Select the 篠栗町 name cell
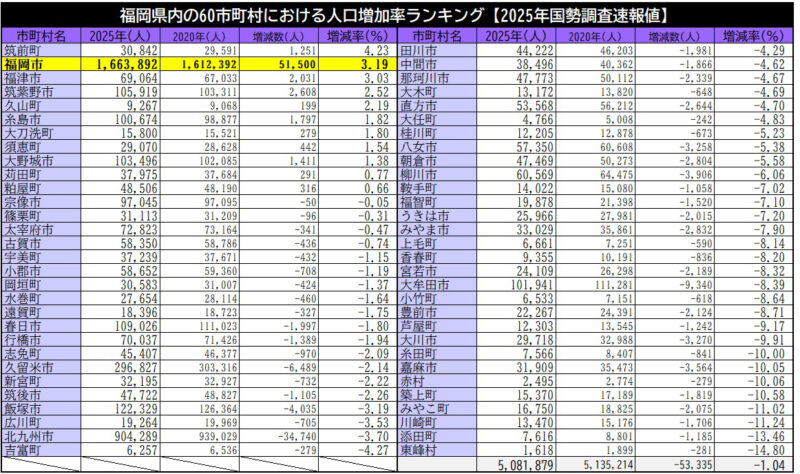Image resolution: width=800 pixels, height=474 pixels. point(41,216)
